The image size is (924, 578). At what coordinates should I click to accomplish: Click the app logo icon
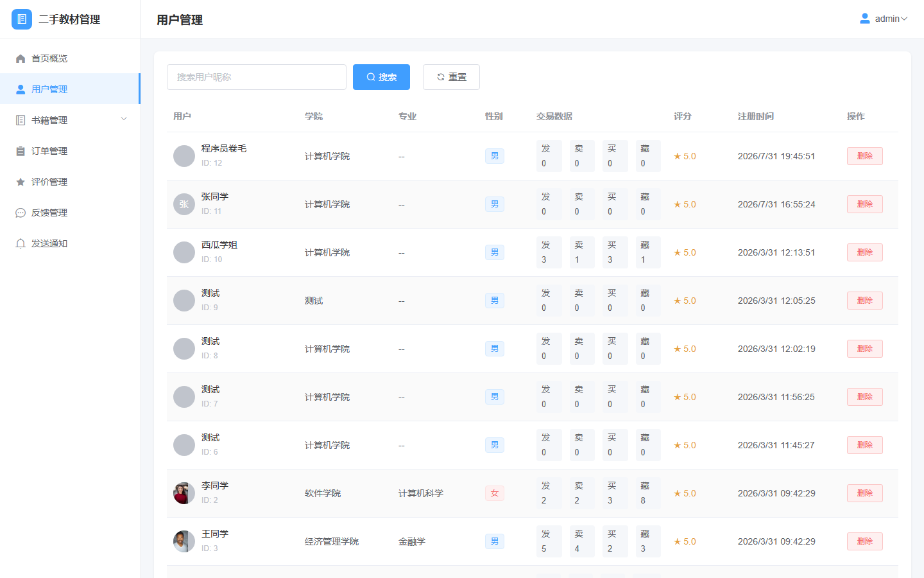[x=22, y=19]
